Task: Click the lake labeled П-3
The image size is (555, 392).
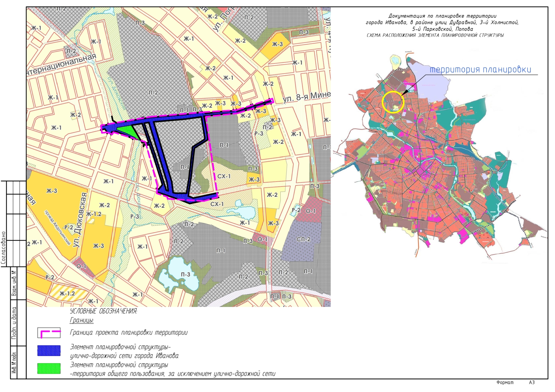Action: [x=185, y=274]
